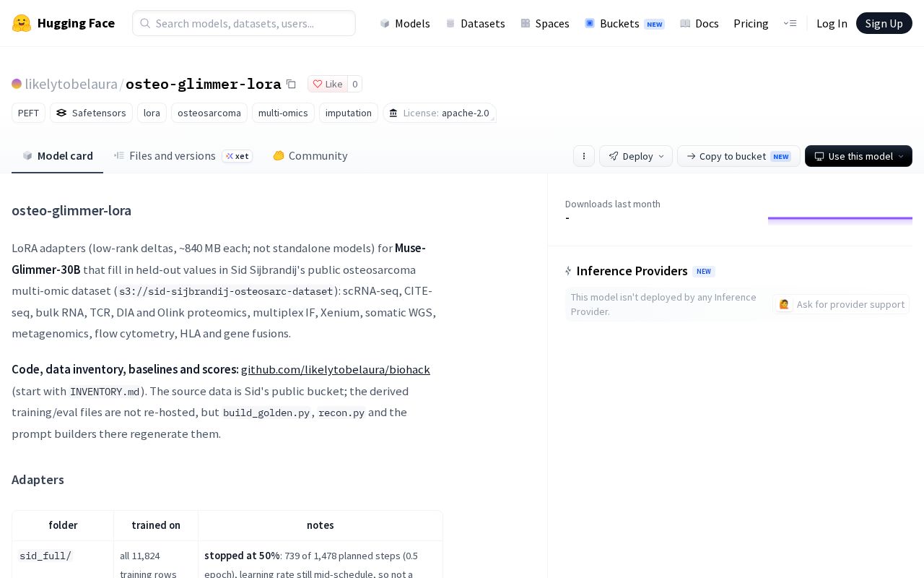This screenshot has height=578, width=924.
Task: Visit the Docs page
Action: tap(699, 23)
